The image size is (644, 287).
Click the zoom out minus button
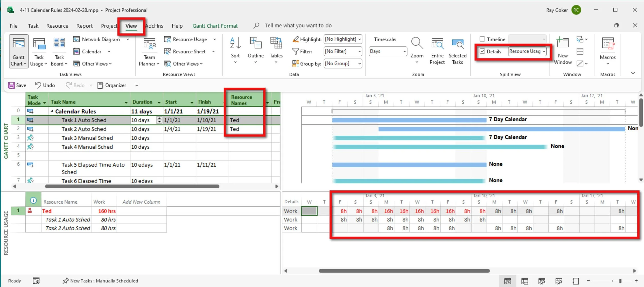tap(588, 281)
